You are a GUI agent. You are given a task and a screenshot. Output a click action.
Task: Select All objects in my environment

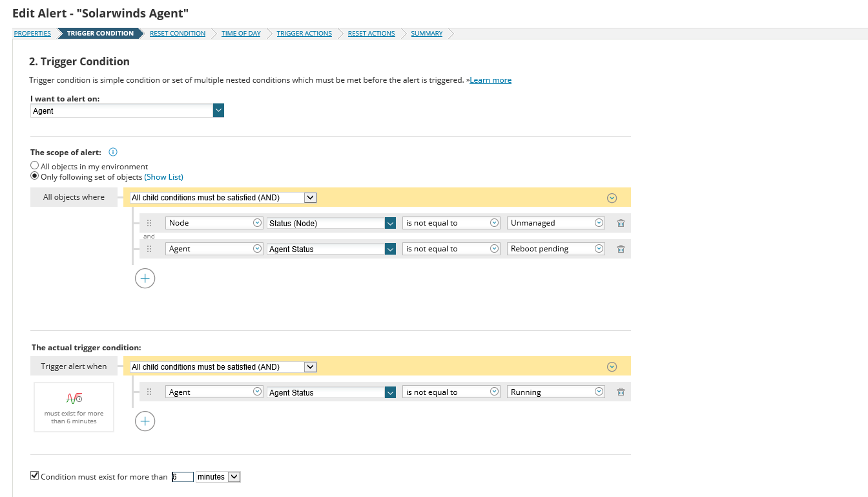pyautogui.click(x=35, y=166)
